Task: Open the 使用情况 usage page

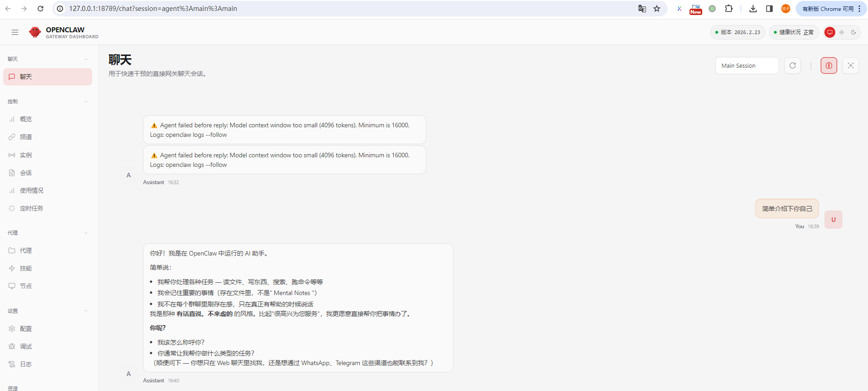Action: tap(48, 190)
